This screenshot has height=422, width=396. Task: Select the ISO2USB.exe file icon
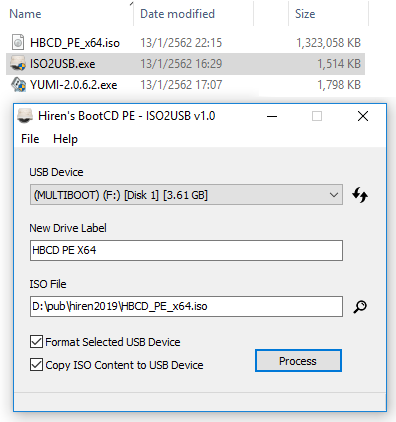coord(18,63)
